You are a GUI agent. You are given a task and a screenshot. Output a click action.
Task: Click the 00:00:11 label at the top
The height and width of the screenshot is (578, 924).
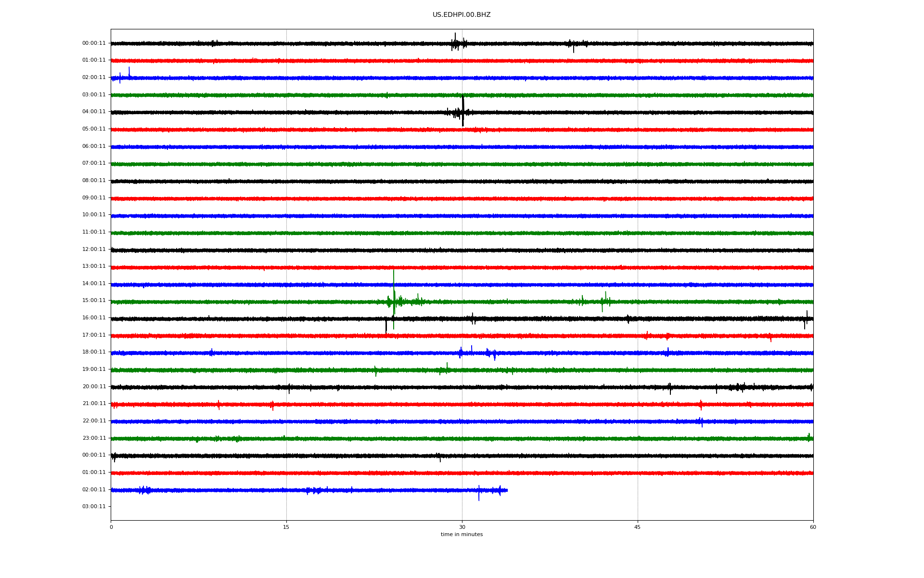94,43
